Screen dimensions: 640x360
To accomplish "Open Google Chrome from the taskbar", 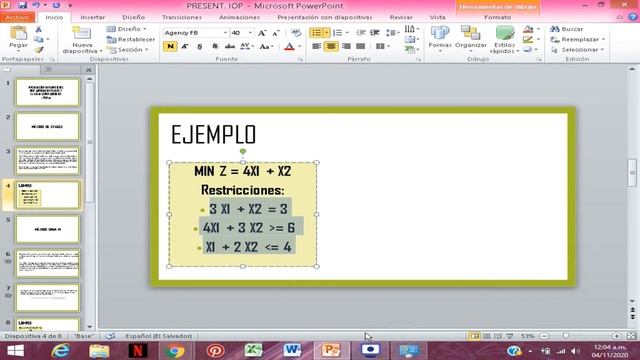I will 176,351.
